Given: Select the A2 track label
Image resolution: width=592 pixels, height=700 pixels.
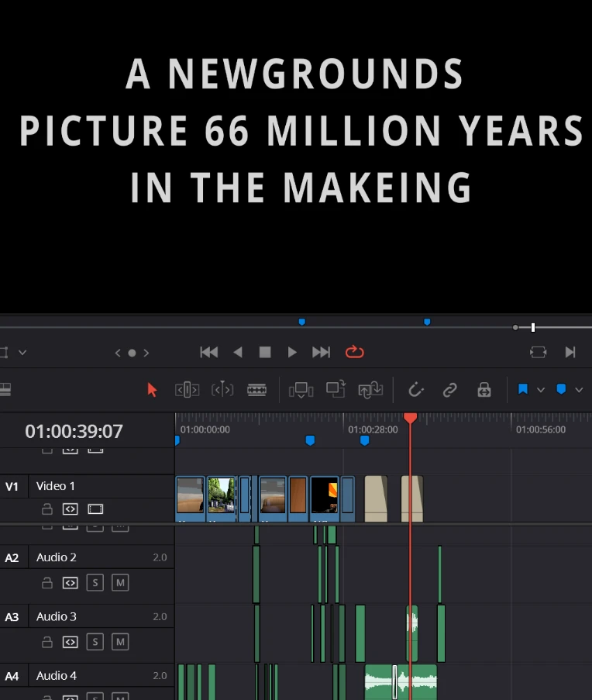Looking at the screenshot, I should coord(12,557).
